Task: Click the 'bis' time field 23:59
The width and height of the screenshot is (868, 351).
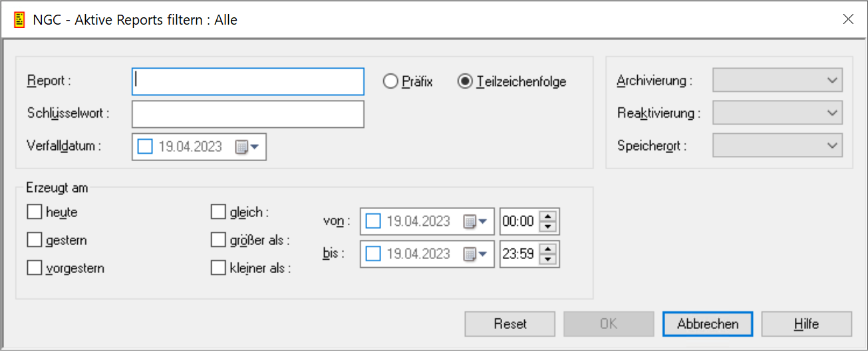Action: click(x=519, y=254)
